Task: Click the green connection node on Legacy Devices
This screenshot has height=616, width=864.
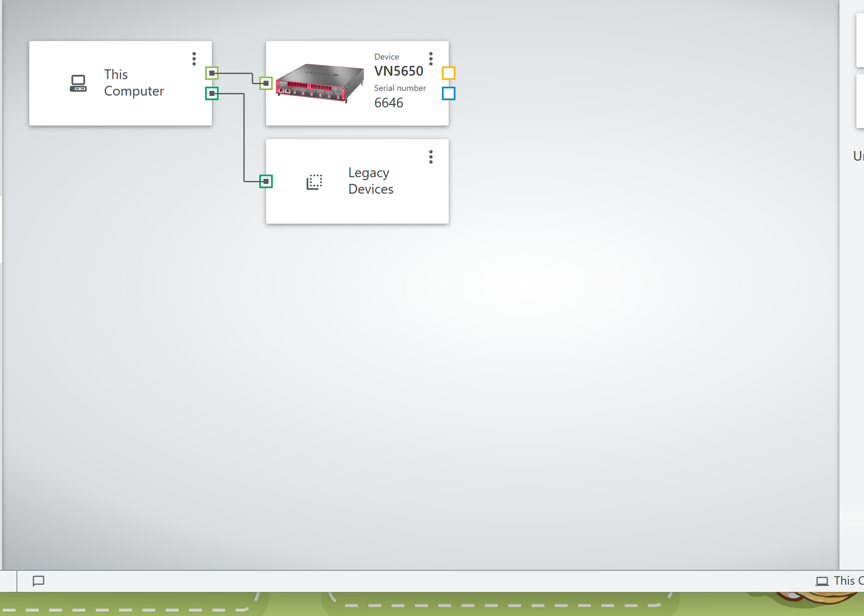Action: pyautogui.click(x=266, y=181)
